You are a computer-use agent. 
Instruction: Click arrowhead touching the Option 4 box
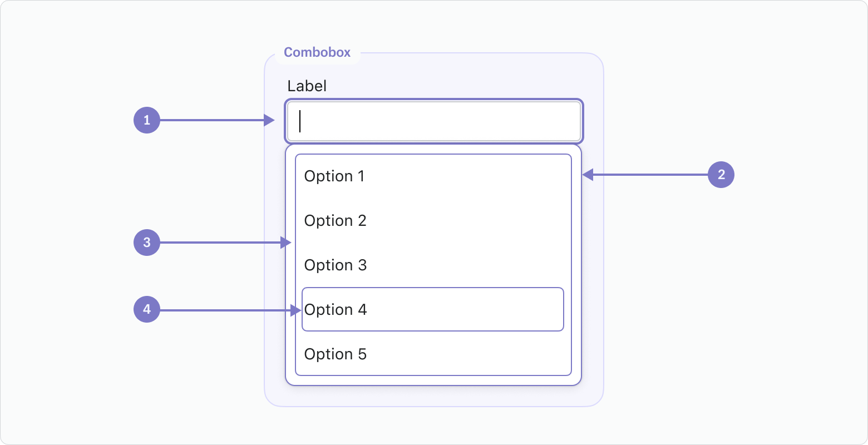(x=296, y=310)
